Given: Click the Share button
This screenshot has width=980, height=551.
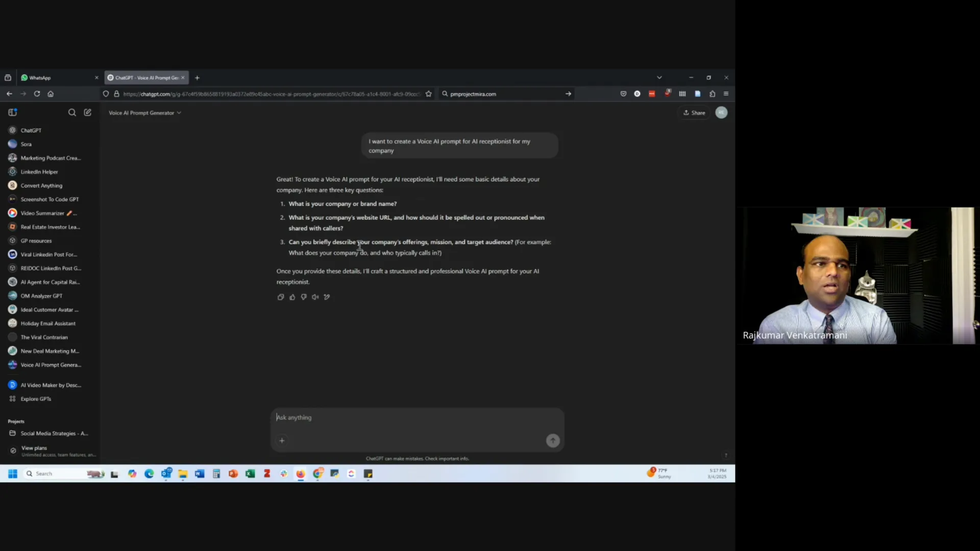Looking at the screenshot, I should click(x=694, y=113).
